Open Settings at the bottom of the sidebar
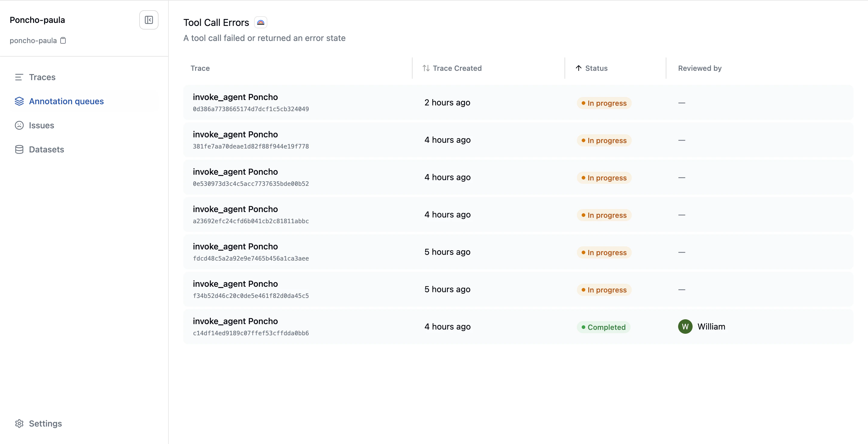This screenshot has height=444, width=868. (45, 424)
